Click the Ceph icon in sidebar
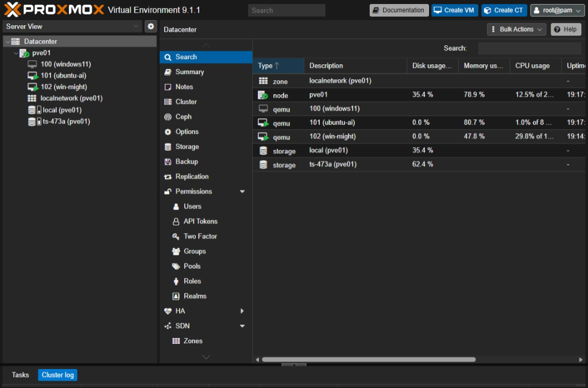This screenshot has height=388, width=588. coord(168,117)
